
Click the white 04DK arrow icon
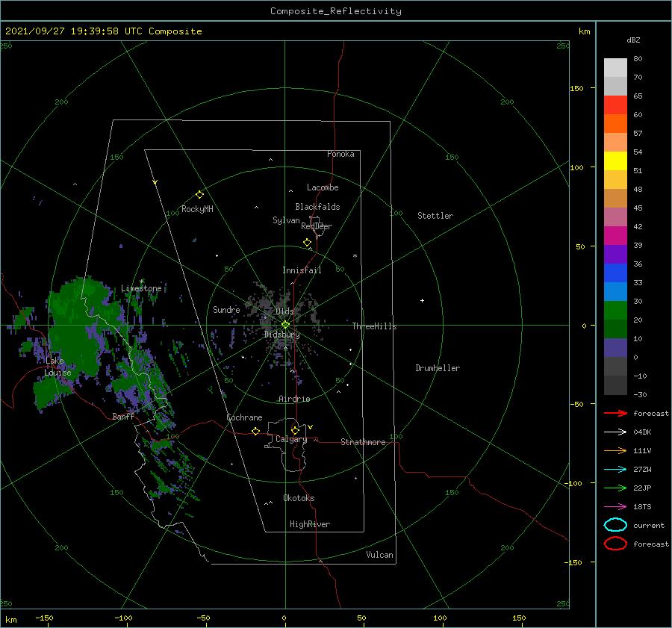(615, 432)
